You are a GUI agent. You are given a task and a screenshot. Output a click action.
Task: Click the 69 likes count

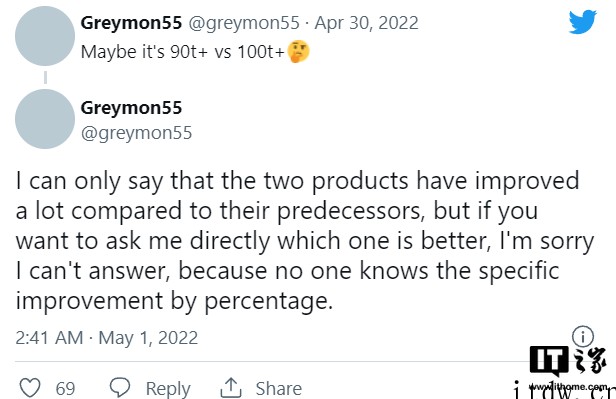point(65,389)
